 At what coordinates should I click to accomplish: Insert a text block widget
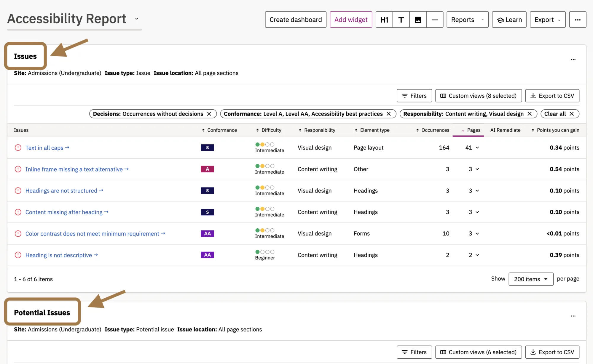401,20
